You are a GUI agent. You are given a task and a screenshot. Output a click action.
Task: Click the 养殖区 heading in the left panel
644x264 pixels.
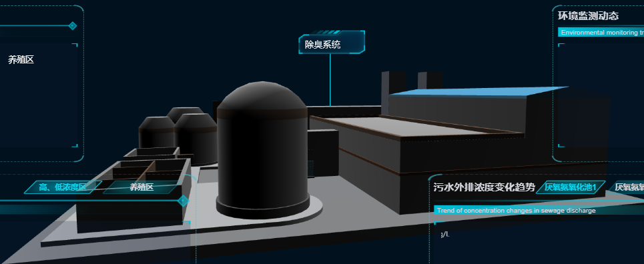[x=21, y=59]
